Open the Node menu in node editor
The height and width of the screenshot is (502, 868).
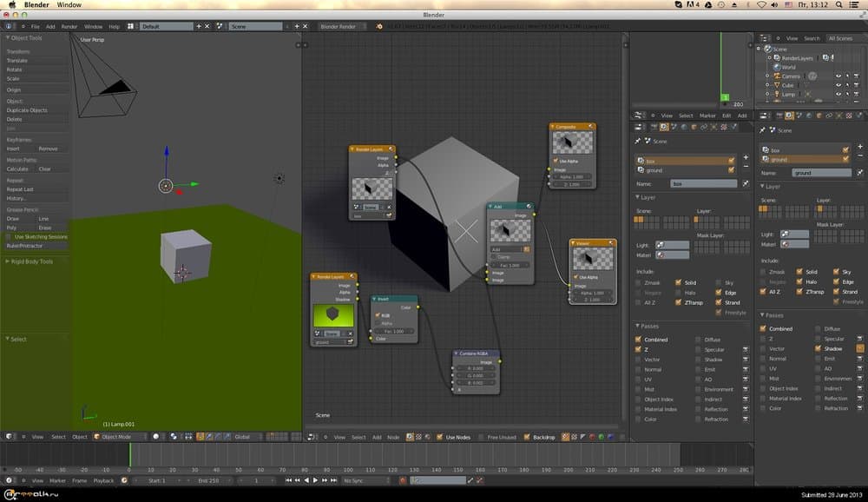[x=393, y=437]
